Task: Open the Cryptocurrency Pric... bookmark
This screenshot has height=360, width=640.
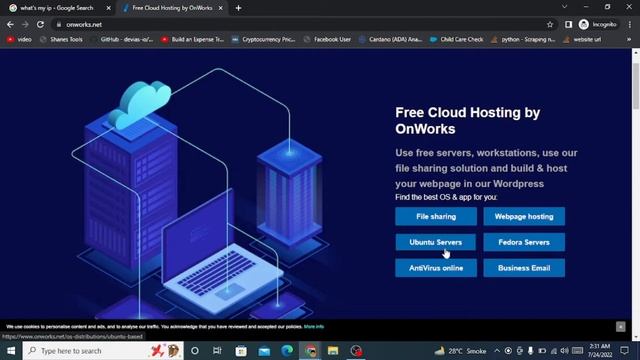Action: pyautogui.click(x=264, y=40)
